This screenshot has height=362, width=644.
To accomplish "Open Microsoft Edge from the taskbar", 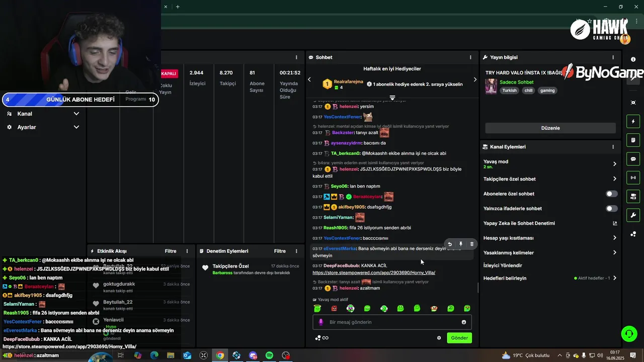I will (154, 355).
